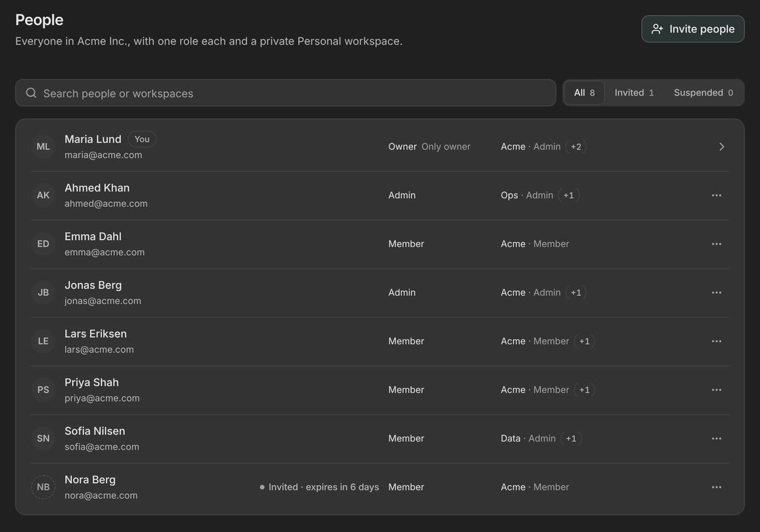This screenshot has width=760, height=532.
Task: Click Ahmed Khan's Ops · Admin workspace
Action: (x=527, y=195)
